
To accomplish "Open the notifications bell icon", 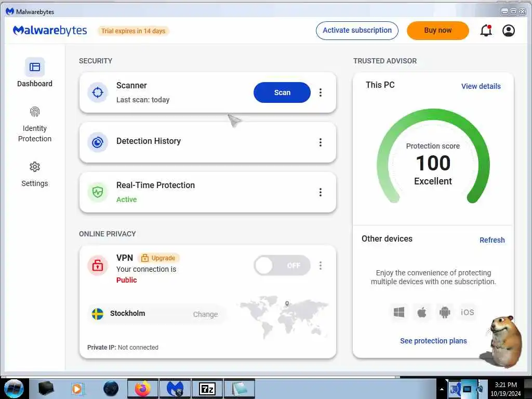I will (x=486, y=31).
